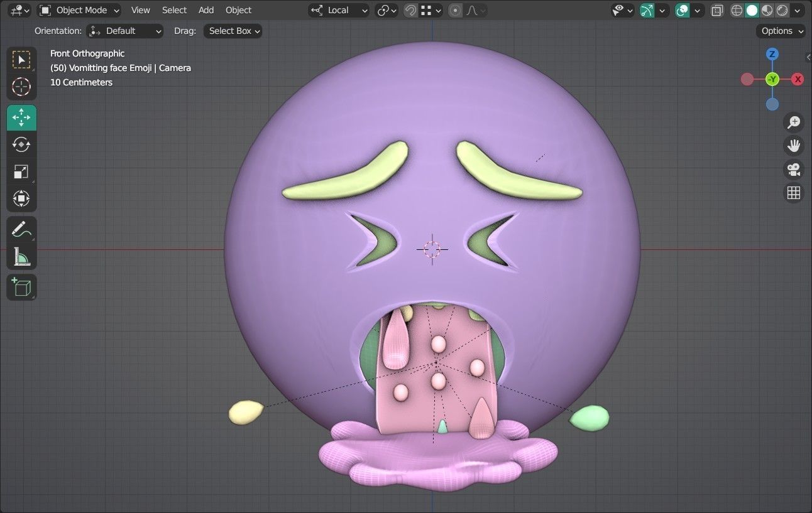Toggle viewport gizmos display
This screenshot has height=513, width=812.
point(647,10)
